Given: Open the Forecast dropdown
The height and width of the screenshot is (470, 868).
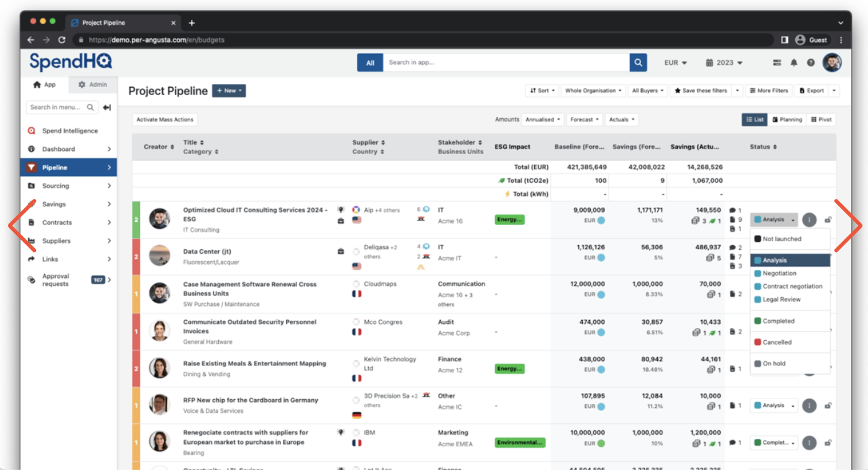Looking at the screenshot, I should click(584, 119).
